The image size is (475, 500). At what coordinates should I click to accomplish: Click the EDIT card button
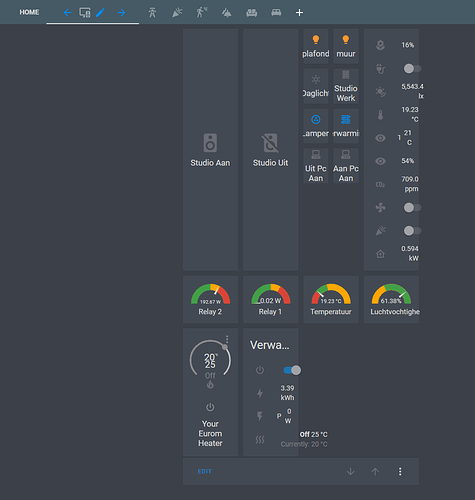205,471
